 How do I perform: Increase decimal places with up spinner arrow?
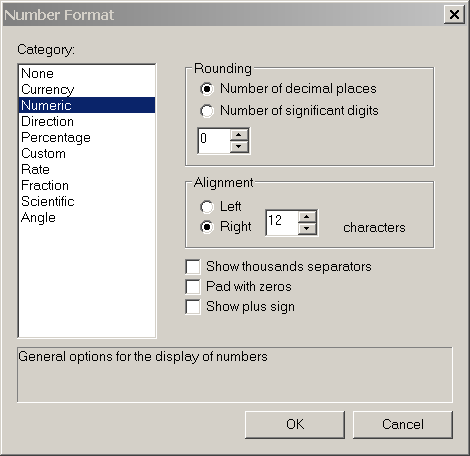click(x=239, y=135)
